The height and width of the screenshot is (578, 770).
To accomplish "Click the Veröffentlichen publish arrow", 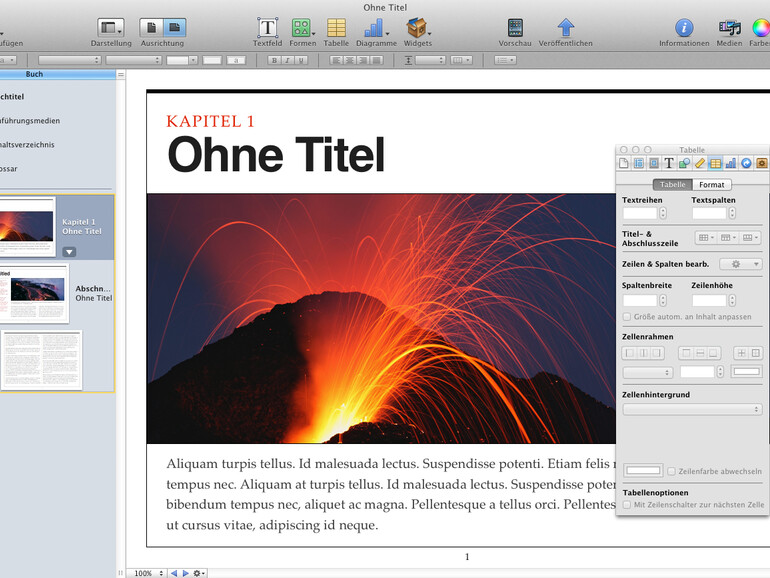I will (x=565, y=28).
